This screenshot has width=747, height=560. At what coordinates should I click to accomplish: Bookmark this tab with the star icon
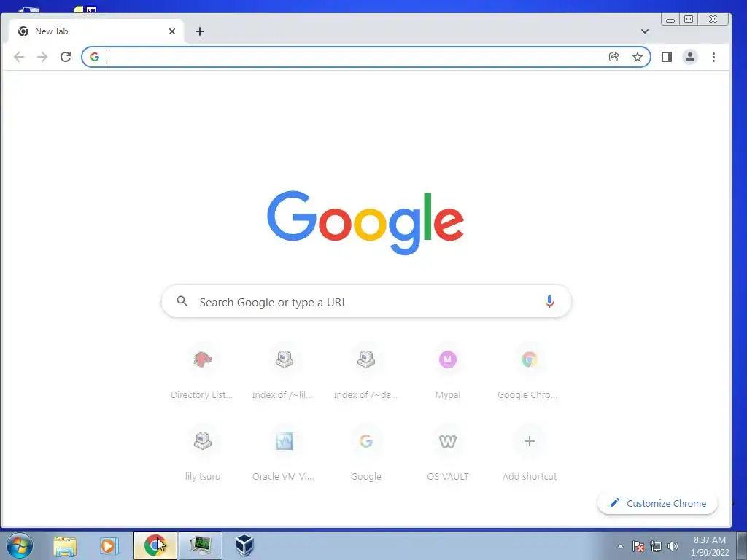[638, 57]
